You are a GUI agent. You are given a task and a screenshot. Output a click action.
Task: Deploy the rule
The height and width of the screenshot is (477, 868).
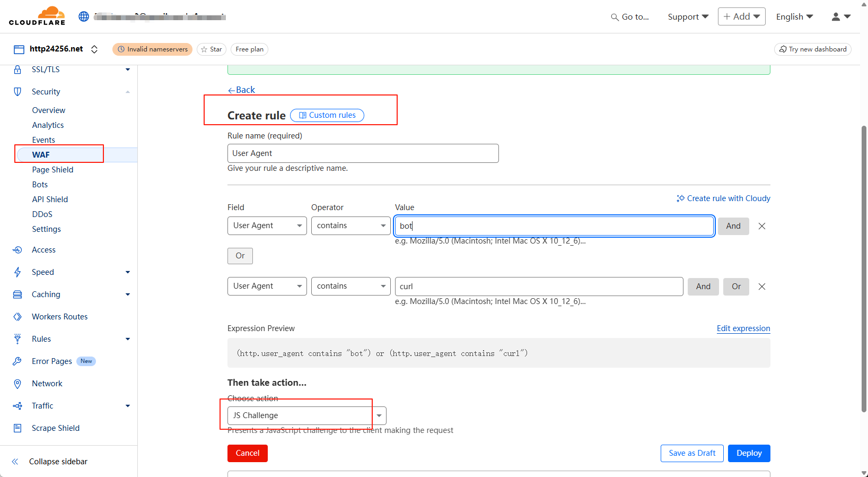pos(749,453)
